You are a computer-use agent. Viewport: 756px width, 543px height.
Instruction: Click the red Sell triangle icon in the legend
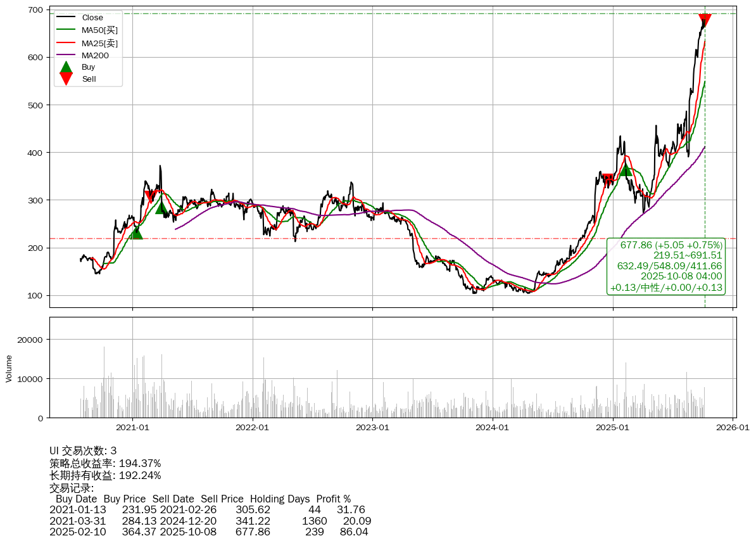point(66,79)
